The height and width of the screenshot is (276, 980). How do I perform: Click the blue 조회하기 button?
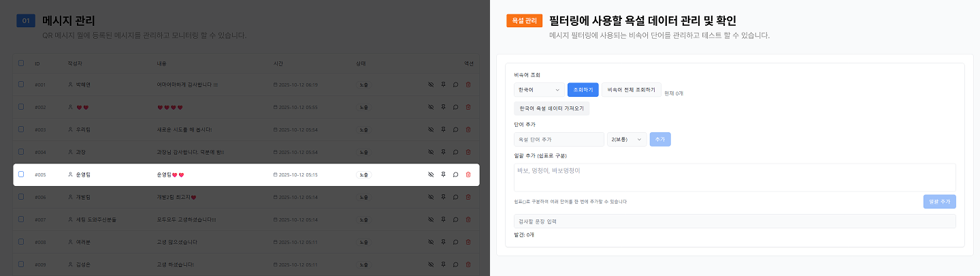coord(583,89)
